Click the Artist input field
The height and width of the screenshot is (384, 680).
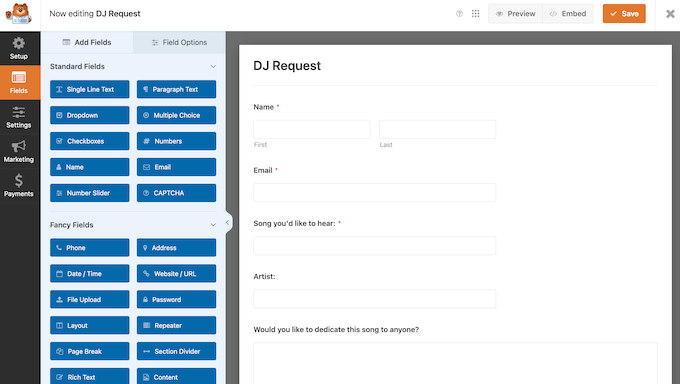point(375,299)
